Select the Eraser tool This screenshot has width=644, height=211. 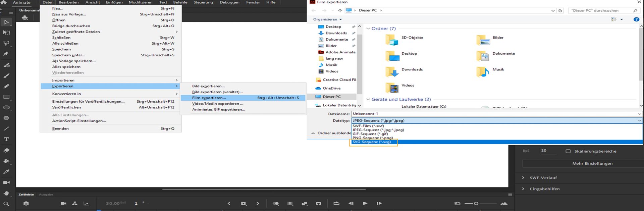click(6, 150)
